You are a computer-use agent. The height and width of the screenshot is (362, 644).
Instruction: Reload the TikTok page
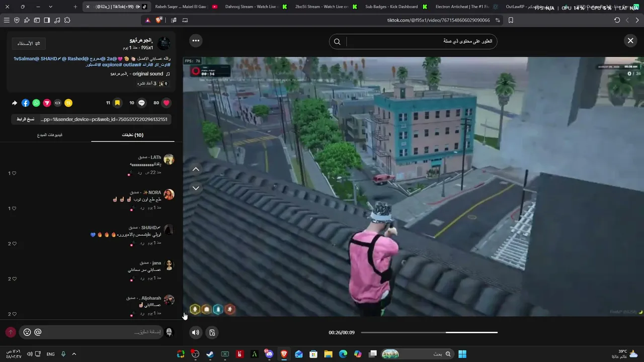click(x=617, y=20)
